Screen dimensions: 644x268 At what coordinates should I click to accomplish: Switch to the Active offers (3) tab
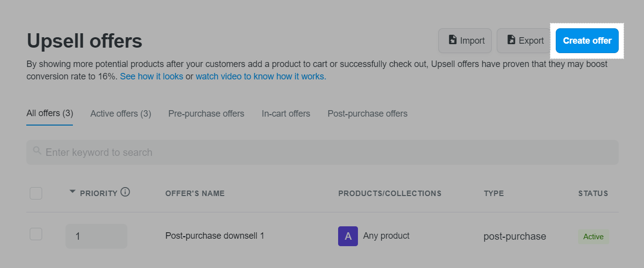(x=120, y=114)
